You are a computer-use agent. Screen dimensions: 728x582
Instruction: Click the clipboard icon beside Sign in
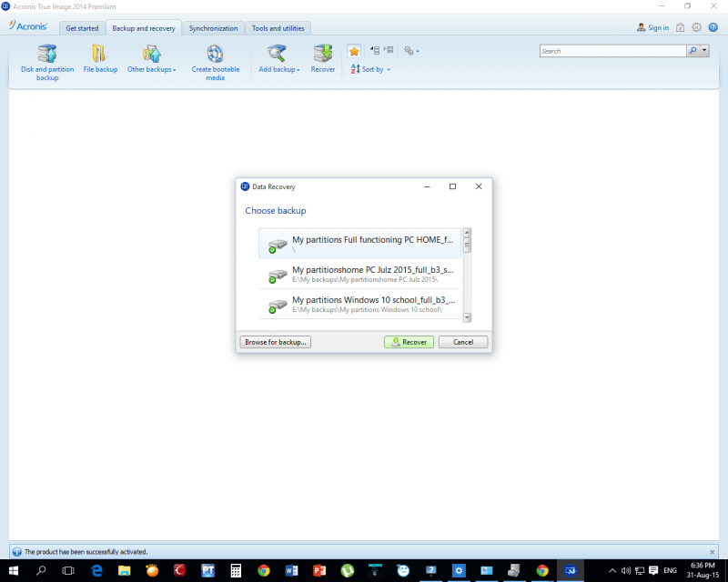[680, 27]
